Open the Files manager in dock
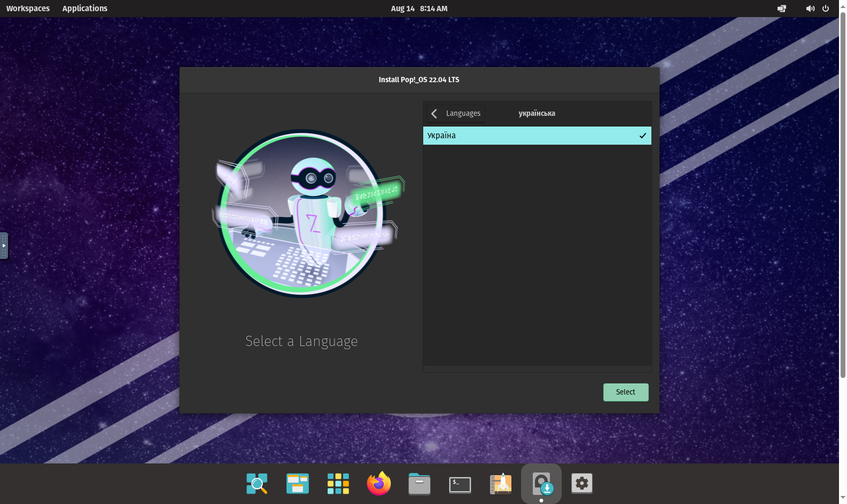 click(419, 484)
